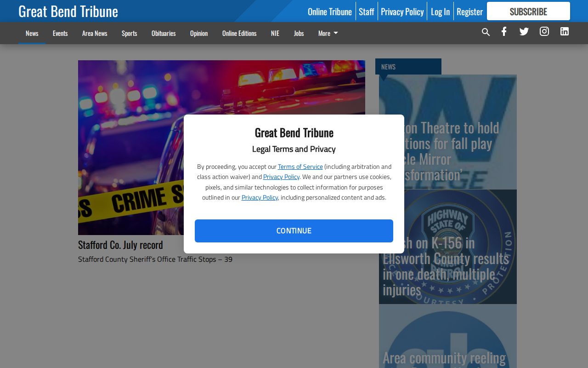Click the Continue button in dialog
Screen dimensions: 588x368
(294, 231)
